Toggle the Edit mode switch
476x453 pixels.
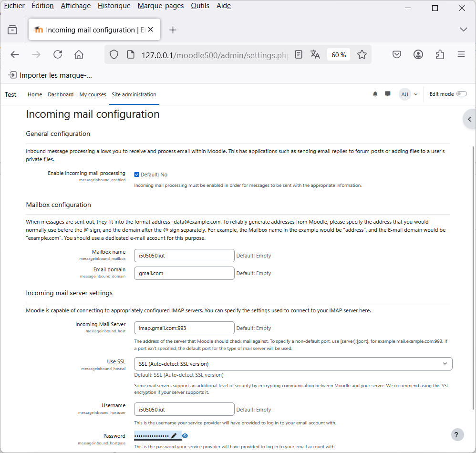coord(461,94)
